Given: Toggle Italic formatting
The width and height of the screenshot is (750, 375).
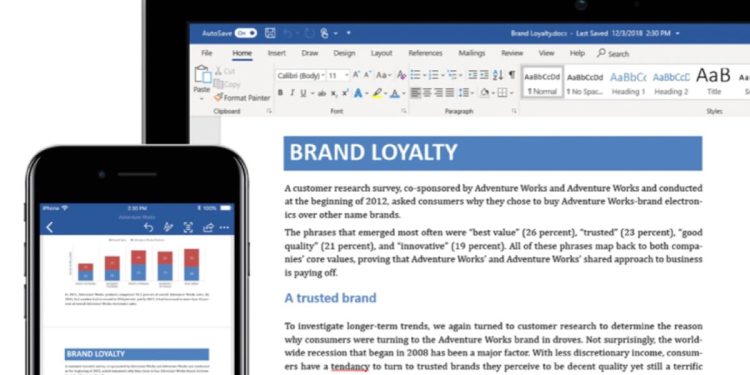Looking at the screenshot, I should coord(292,93).
